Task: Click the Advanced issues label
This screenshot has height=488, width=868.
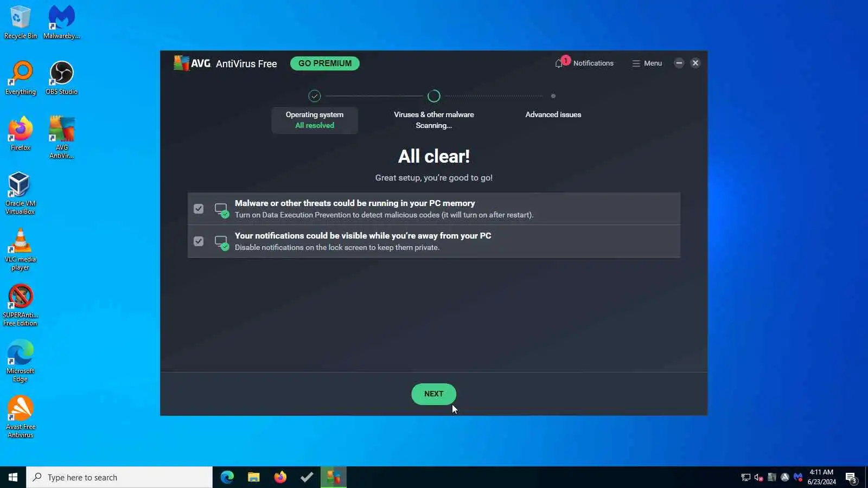Action: [x=553, y=114]
